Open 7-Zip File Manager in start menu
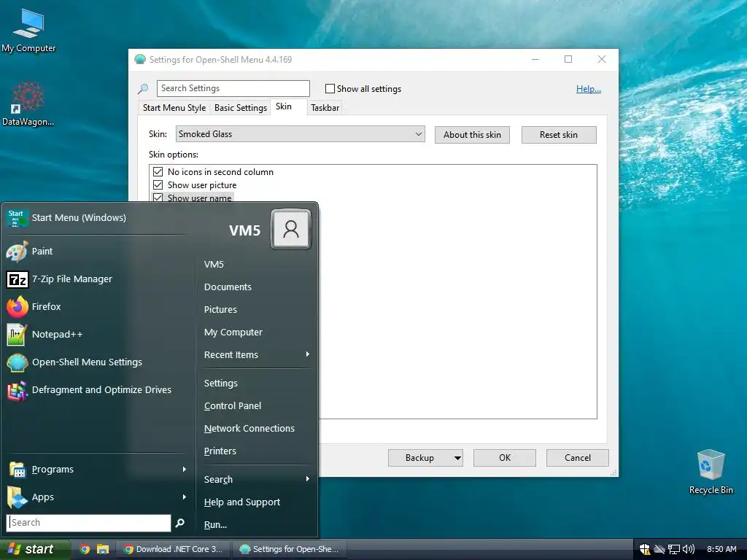This screenshot has width=747, height=560. tap(98, 279)
